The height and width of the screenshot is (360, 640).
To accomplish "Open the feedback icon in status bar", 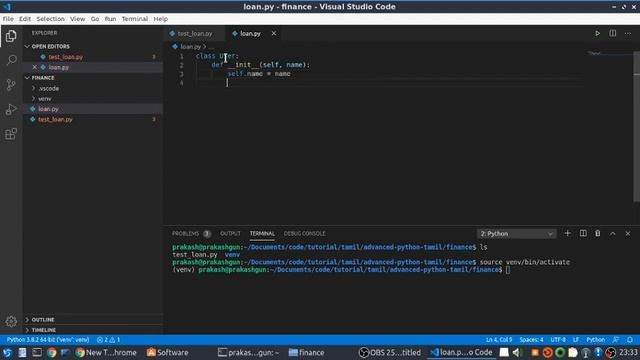I will point(616,340).
